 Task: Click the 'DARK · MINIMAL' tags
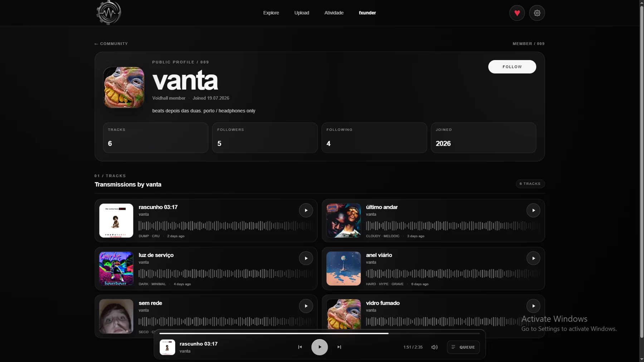[x=152, y=284]
